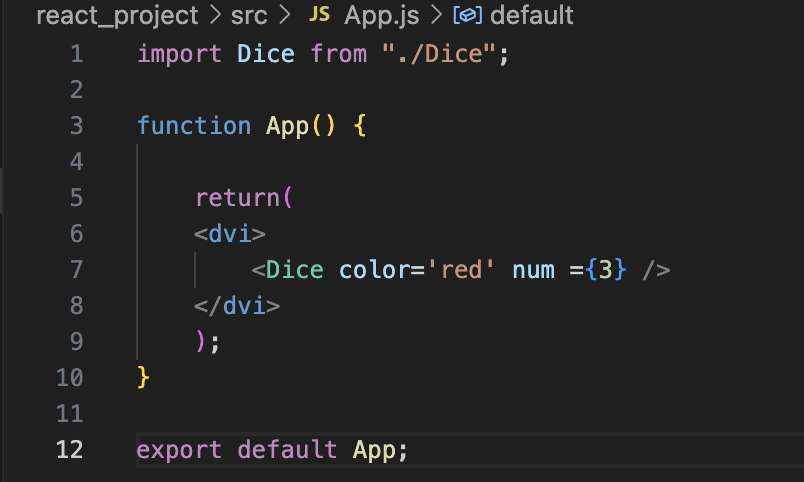The width and height of the screenshot is (804, 482).
Task: Click the closing brace on line 10
Action: [x=144, y=378]
